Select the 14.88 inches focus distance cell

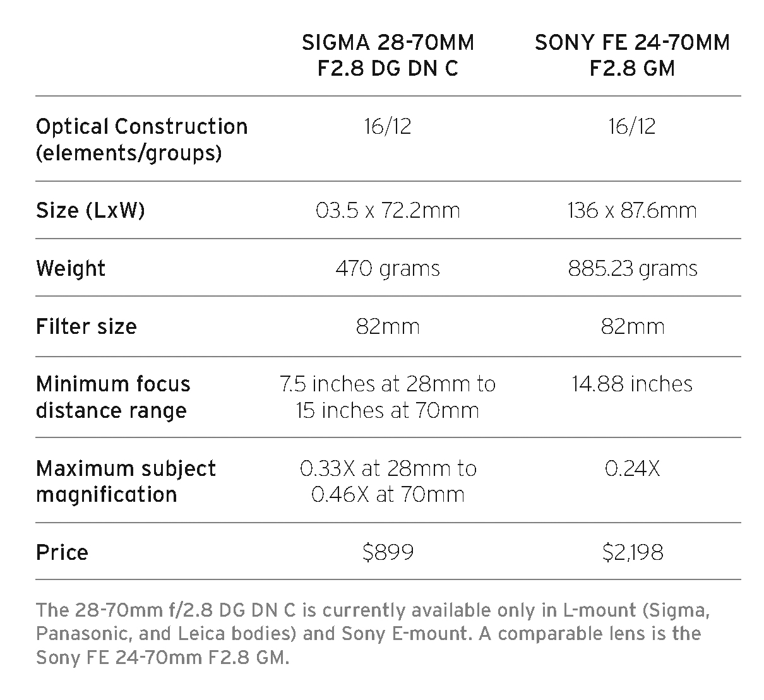pos(633,384)
